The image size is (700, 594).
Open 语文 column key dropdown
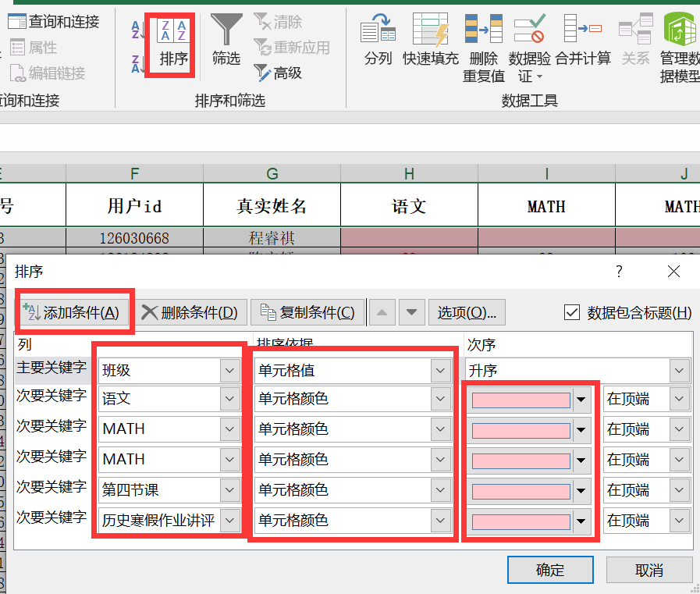pyautogui.click(x=229, y=398)
